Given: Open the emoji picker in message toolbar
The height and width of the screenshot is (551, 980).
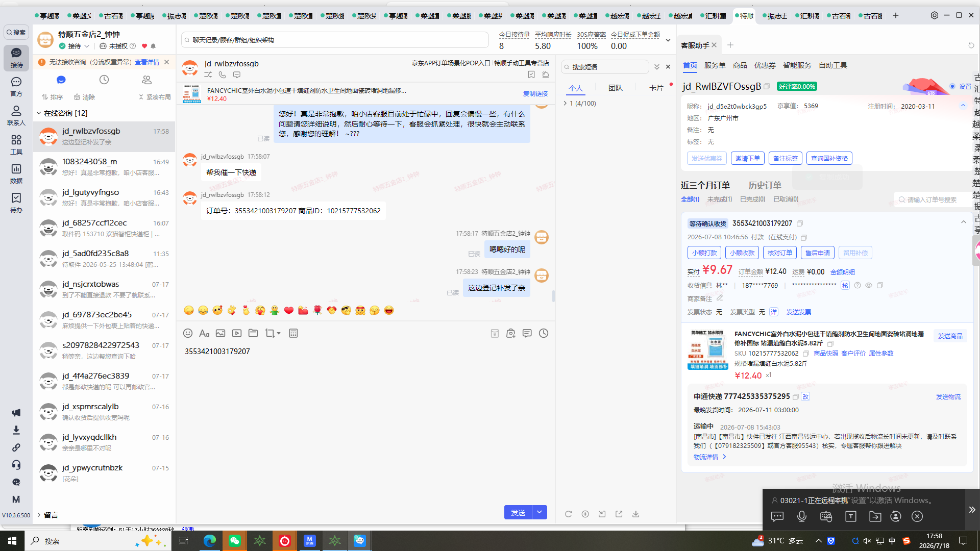Looking at the screenshot, I should pos(188,333).
